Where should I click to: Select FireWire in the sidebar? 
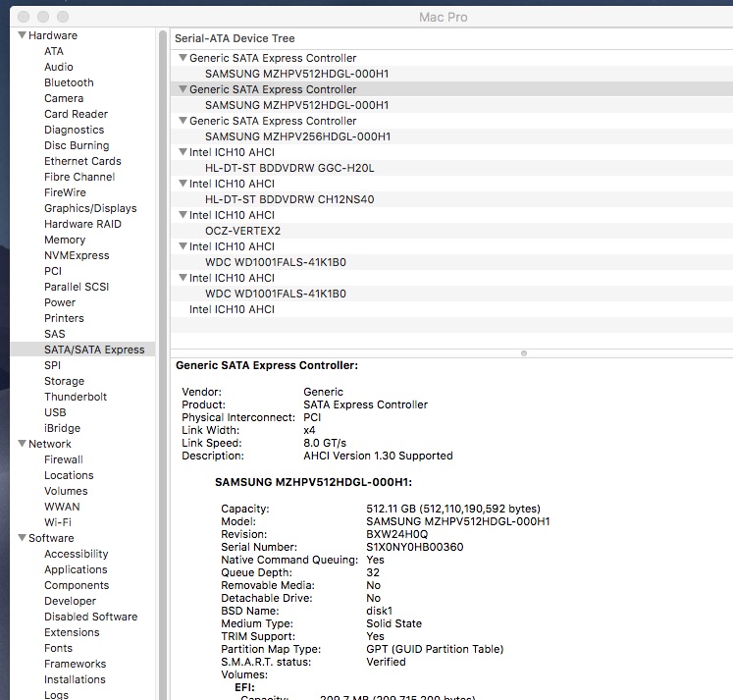coord(65,192)
